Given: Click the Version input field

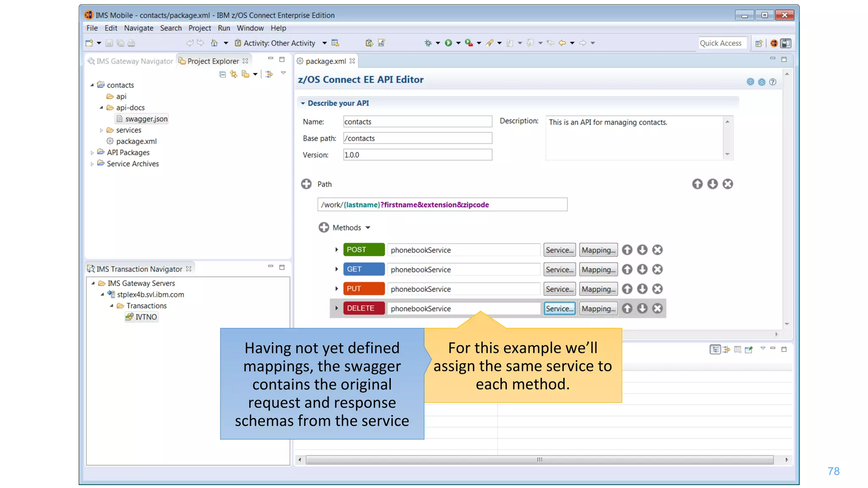Looking at the screenshot, I should coord(417,155).
